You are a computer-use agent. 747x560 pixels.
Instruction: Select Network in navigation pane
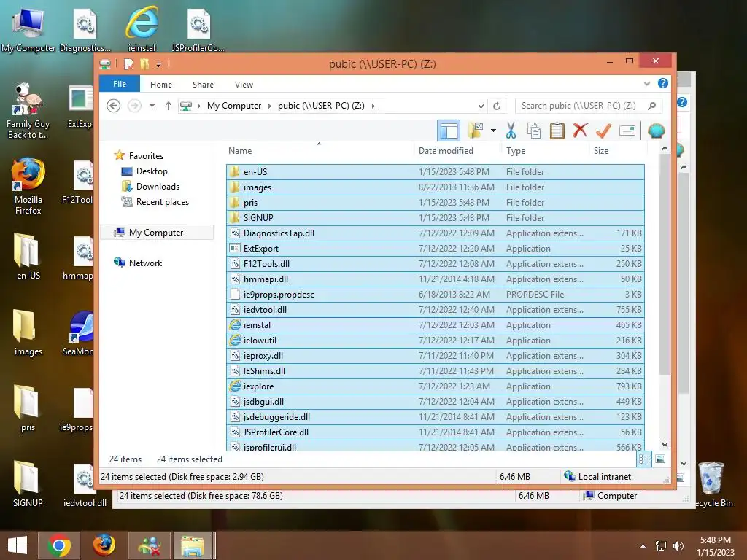pyautogui.click(x=145, y=262)
